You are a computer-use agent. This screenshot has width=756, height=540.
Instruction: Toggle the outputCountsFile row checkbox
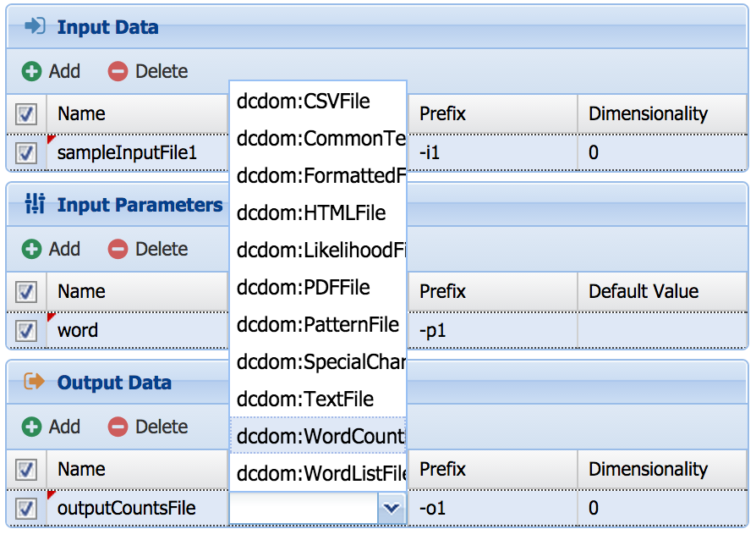pyautogui.click(x=26, y=509)
